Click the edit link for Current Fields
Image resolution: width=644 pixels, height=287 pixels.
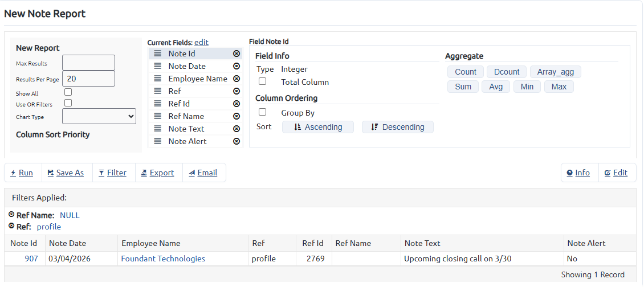(x=201, y=42)
